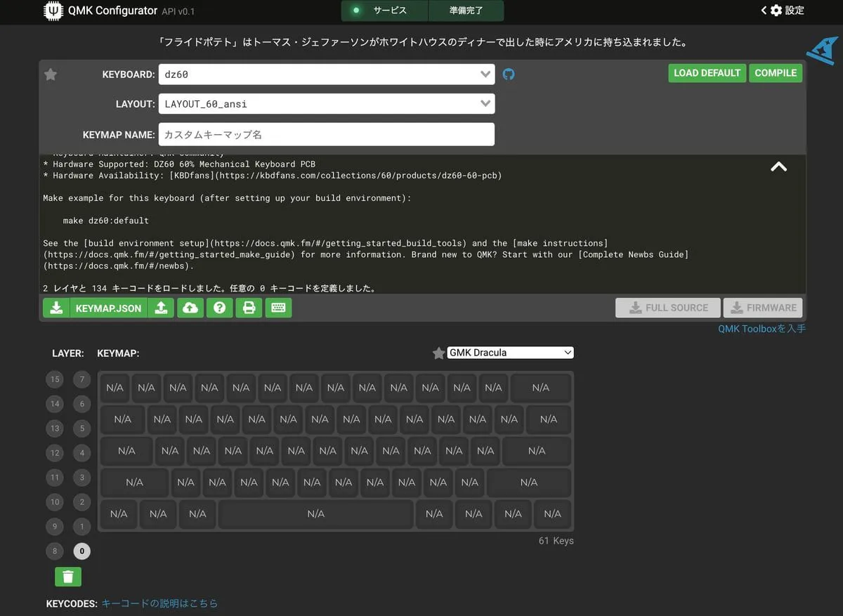The width and height of the screenshot is (843, 616).
Task: Open the KEYBOARD dropdown showing dz60
Action: point(326,74)
